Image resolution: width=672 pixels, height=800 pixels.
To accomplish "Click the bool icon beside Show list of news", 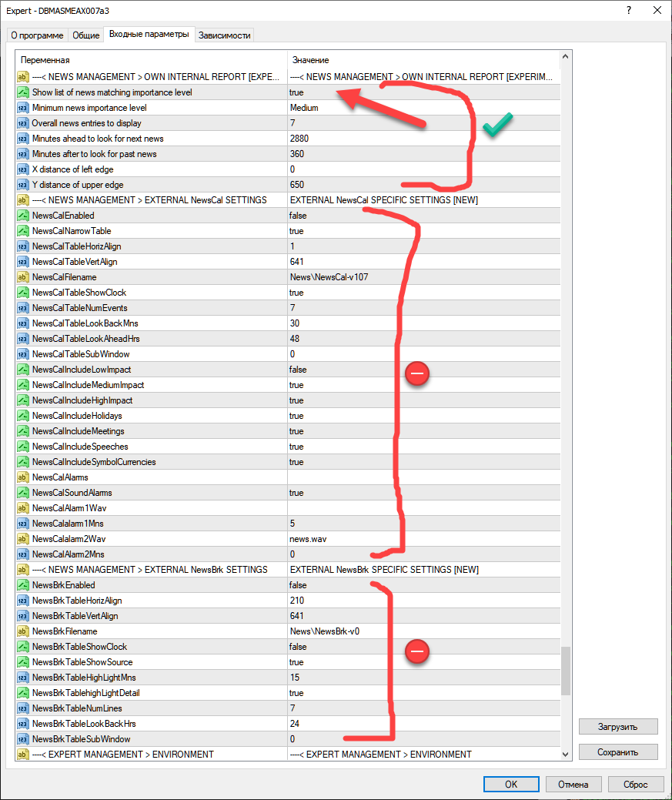I will tap(22, 92).
